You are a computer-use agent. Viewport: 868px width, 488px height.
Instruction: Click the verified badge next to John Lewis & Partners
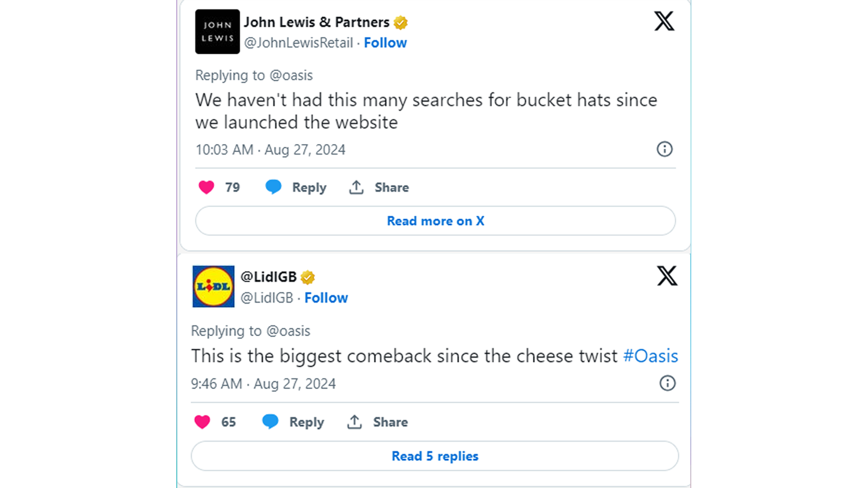click(x=400, y=22)
